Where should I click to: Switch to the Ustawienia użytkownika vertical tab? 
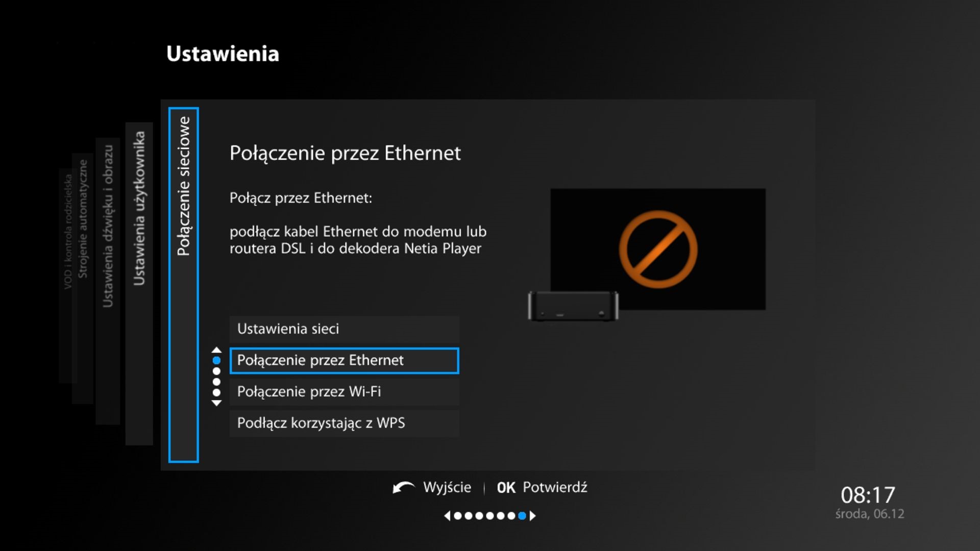(139, 209)
